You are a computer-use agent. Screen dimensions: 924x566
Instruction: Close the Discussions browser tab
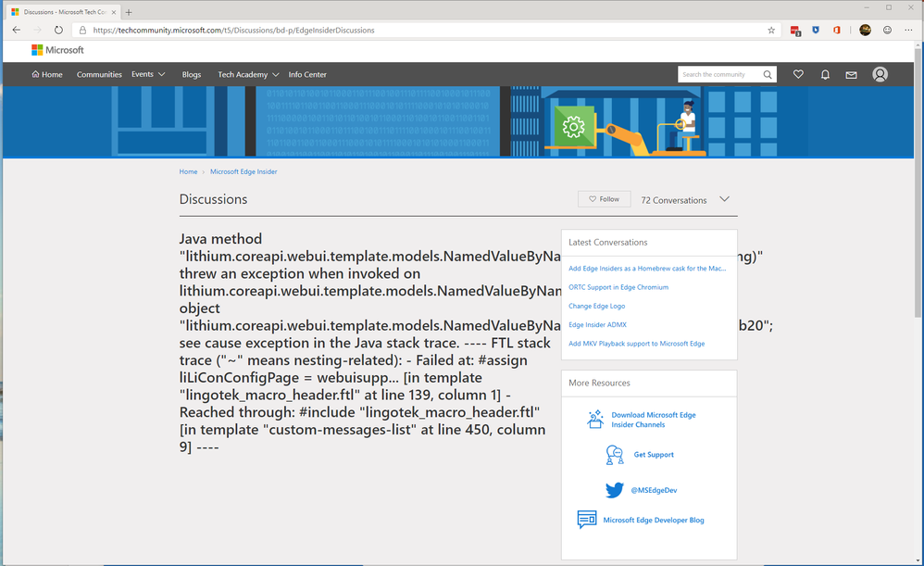click(x=114, y=12)
